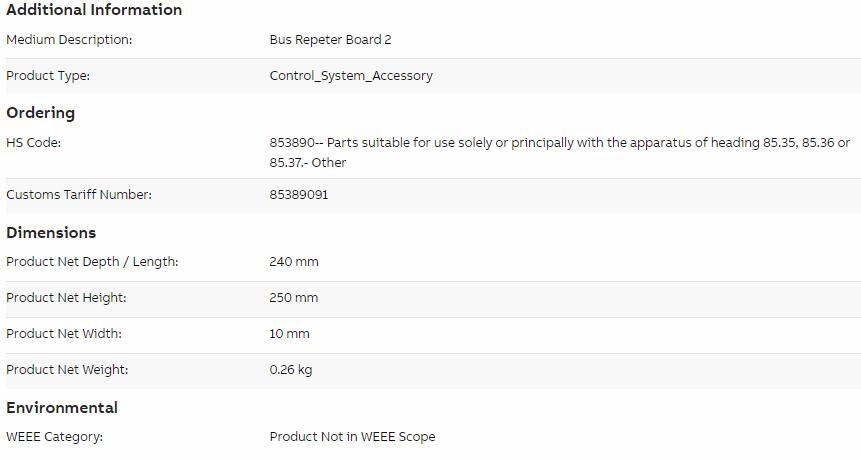Select the Control_System_Accessory value
The image size is (861, 460).
point(351,76)
